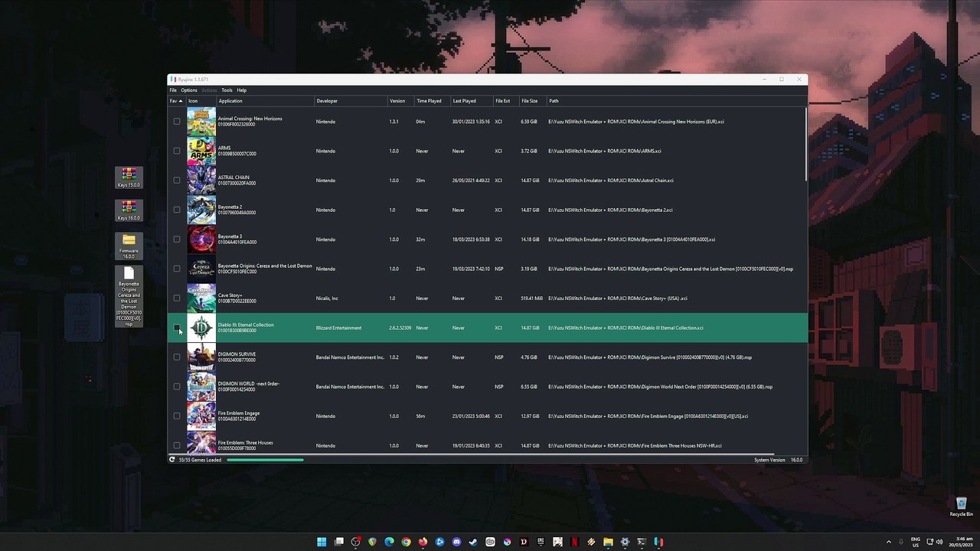Open File Explorer from the taskbar
Viewport: 980px width, 551px height.
tap(608, 542)
